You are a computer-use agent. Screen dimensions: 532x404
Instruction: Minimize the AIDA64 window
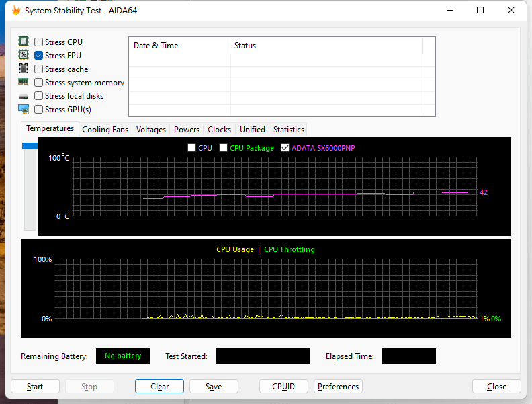click(450, 10)
